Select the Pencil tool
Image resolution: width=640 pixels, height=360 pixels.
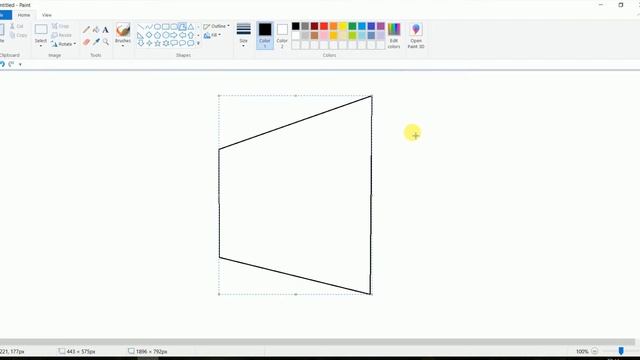pyautogui.click(x=86, y=30)
